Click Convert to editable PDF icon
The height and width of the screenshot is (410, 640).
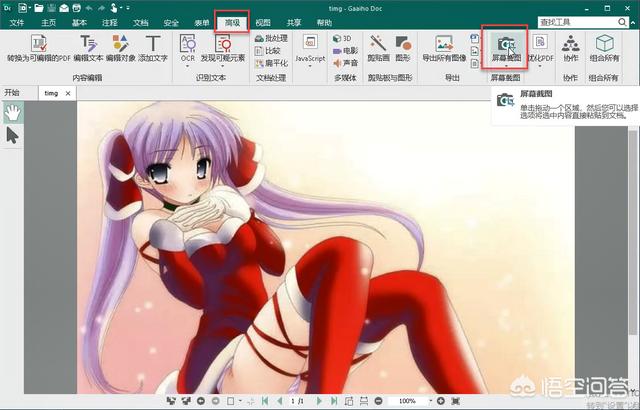click(x=39, y=43)
